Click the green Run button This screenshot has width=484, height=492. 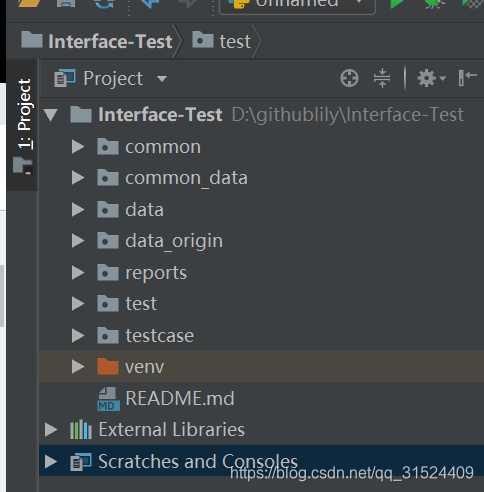(x=397, y=4)
